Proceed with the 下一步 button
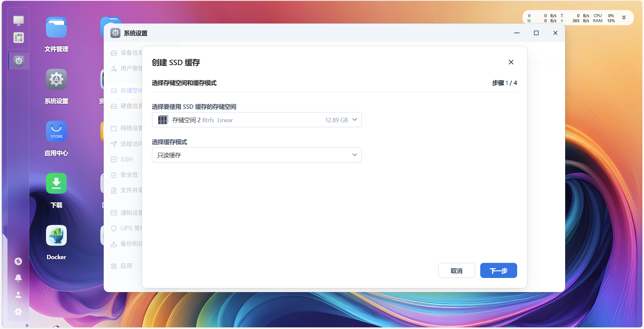 click(x=498, y=271)
